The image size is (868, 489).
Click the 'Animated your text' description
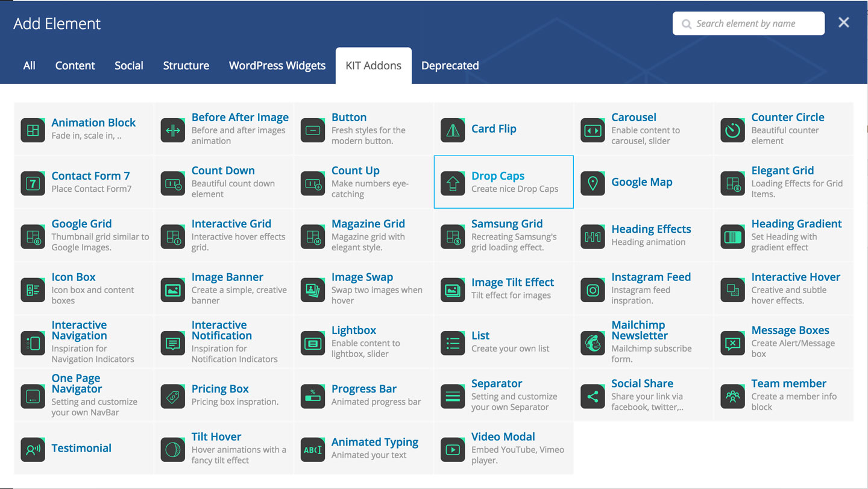tap(369, 455)
